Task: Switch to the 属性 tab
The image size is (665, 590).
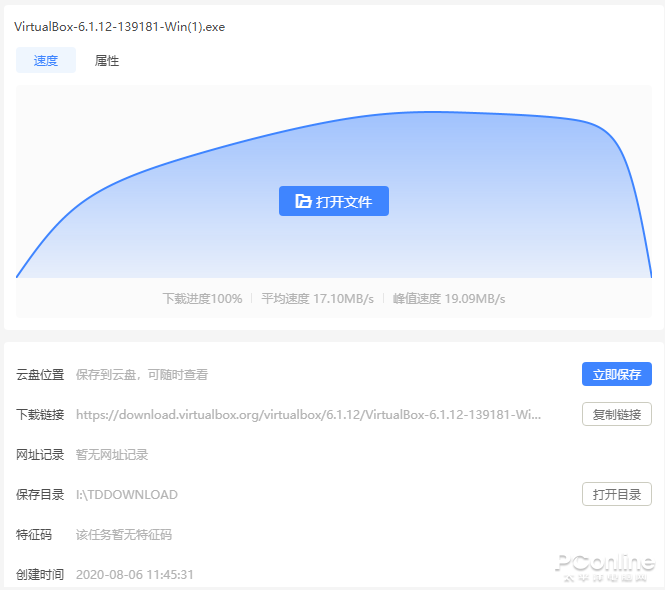Action: click(107, 61)
